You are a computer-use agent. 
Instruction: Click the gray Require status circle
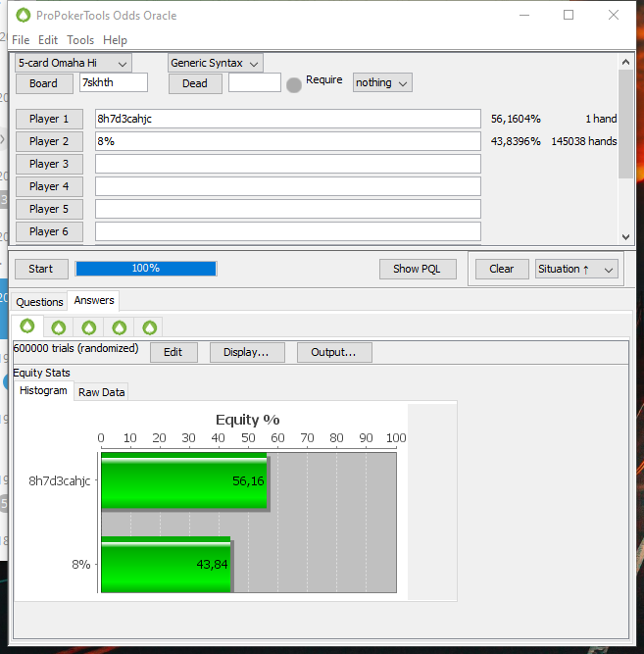[x=294, y=85]
